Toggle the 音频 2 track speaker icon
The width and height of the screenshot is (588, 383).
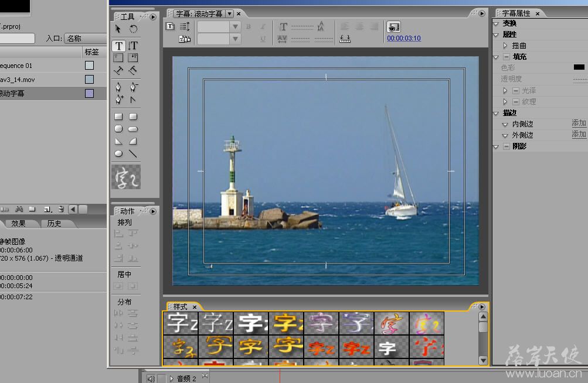151,379
